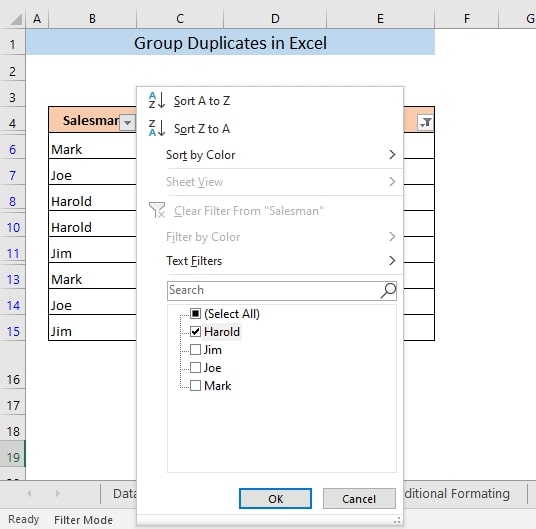The height and width of the screenshot is (529, 536).
Task: Open the active filter button in column E
Action: click(425, 123)
